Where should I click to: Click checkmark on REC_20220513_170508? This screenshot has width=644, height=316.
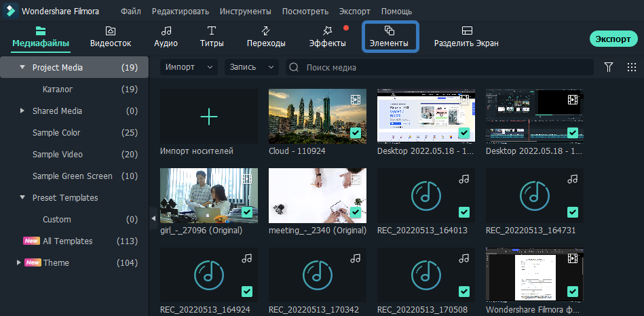point(463,292)
